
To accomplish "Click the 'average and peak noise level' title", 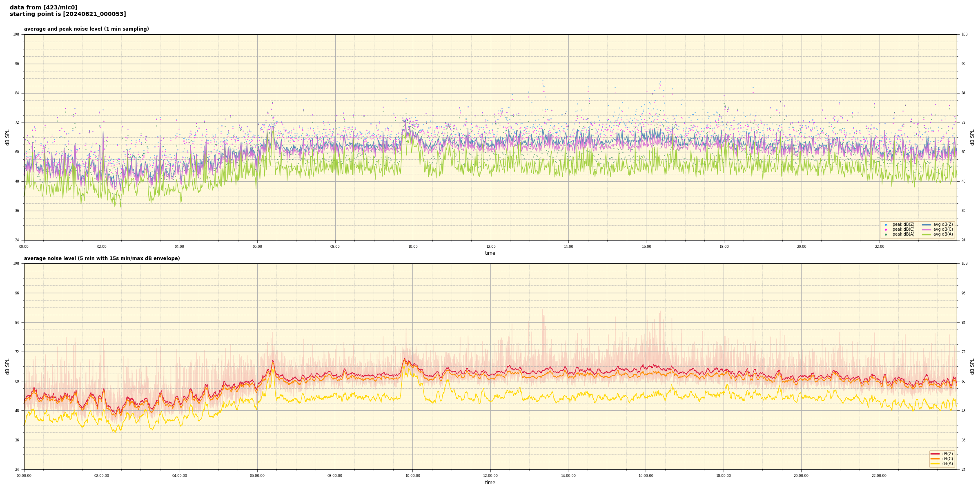I will tap(86, 29).
